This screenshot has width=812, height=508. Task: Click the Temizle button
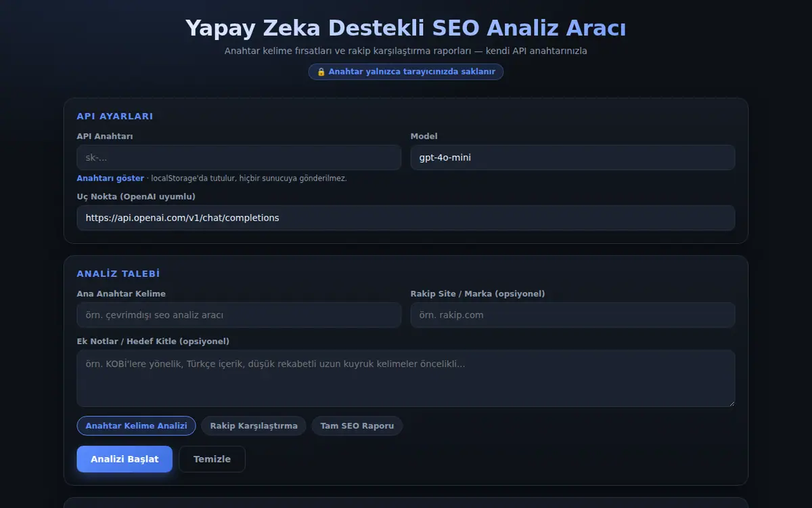[x=212, y=459]
